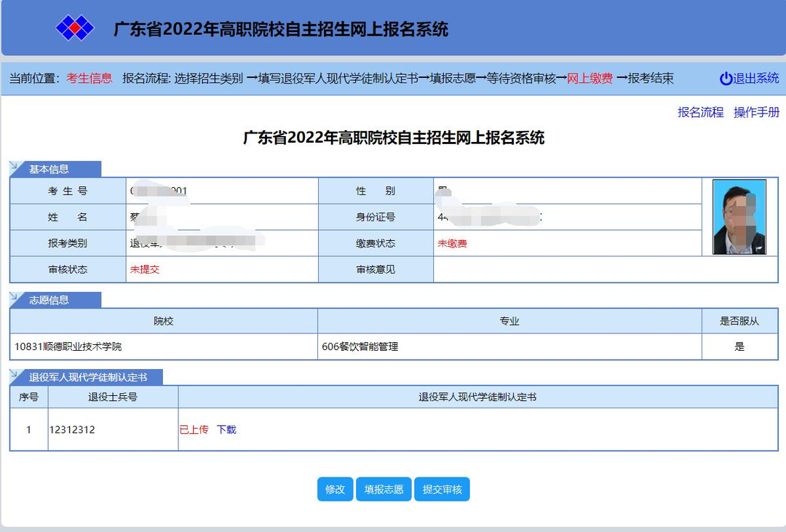Download the uploaded 认定书 via 下载
This screenshot has height=532, width=786.
(x=226, y=429)
